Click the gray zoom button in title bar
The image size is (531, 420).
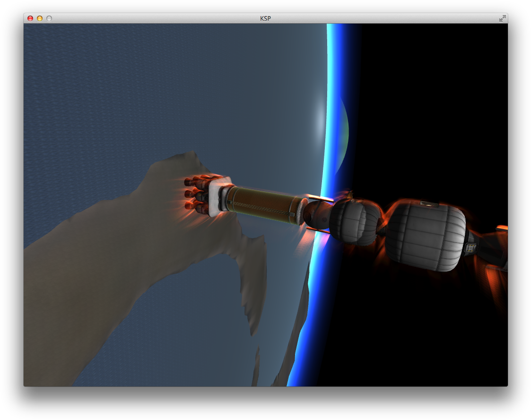(x=49, y=18)
